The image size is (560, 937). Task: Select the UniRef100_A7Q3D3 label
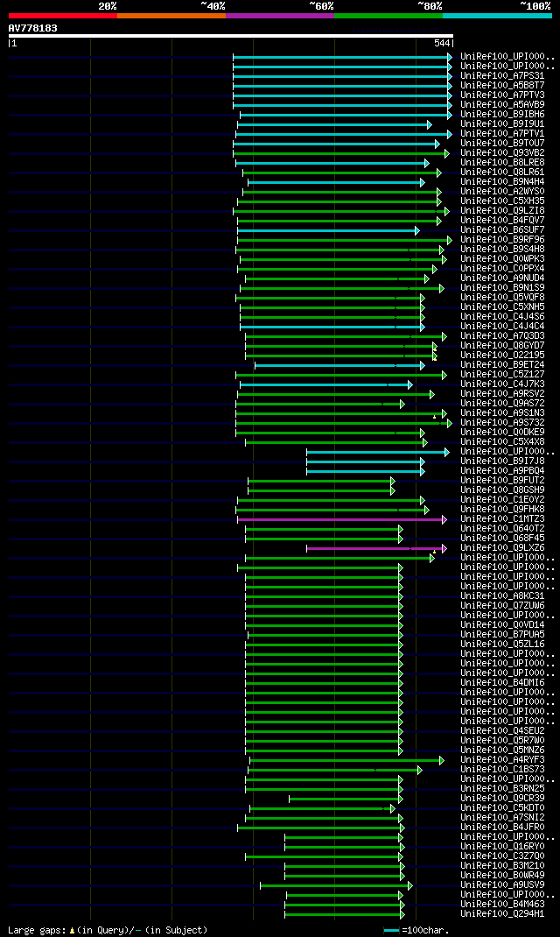tap(502, 336)
